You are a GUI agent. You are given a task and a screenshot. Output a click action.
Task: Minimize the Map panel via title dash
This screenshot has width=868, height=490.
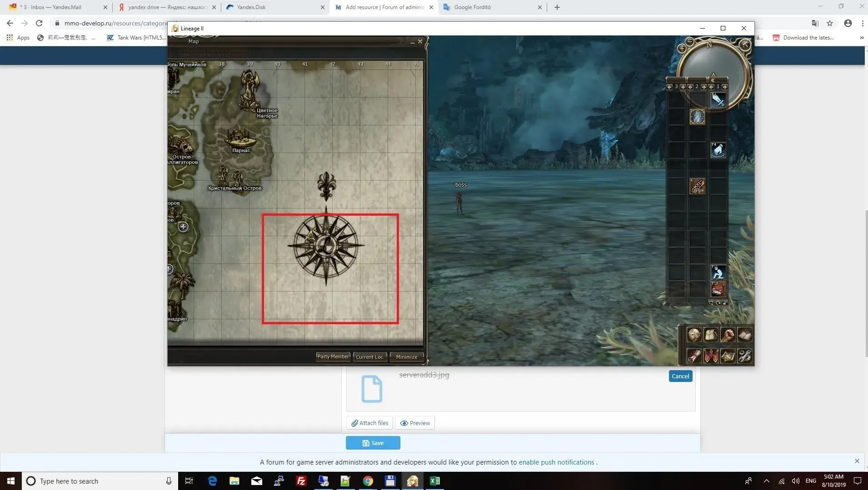tap(413, 42)
